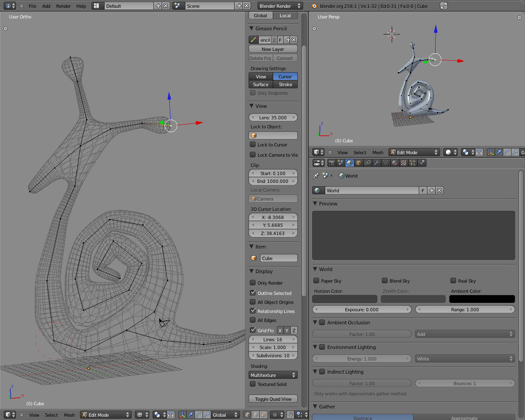Enable the Paper Sky checkbox
This screenshot has width=525, height=420.
316,281
